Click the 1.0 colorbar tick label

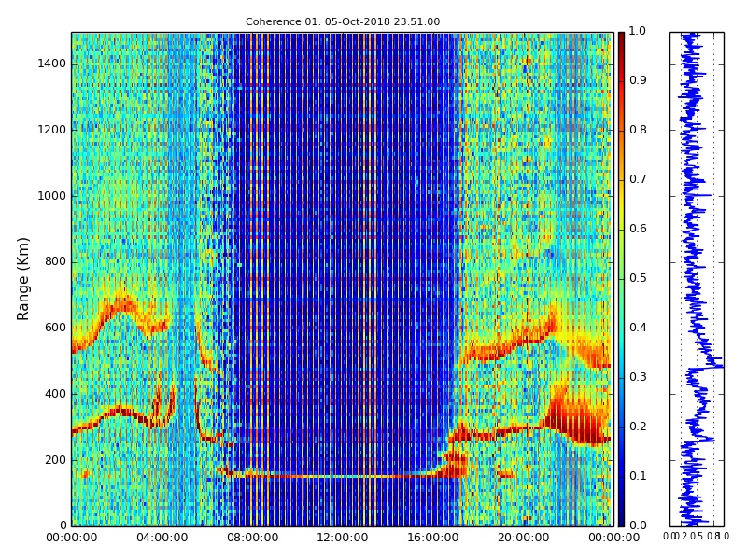pos(638,31)
